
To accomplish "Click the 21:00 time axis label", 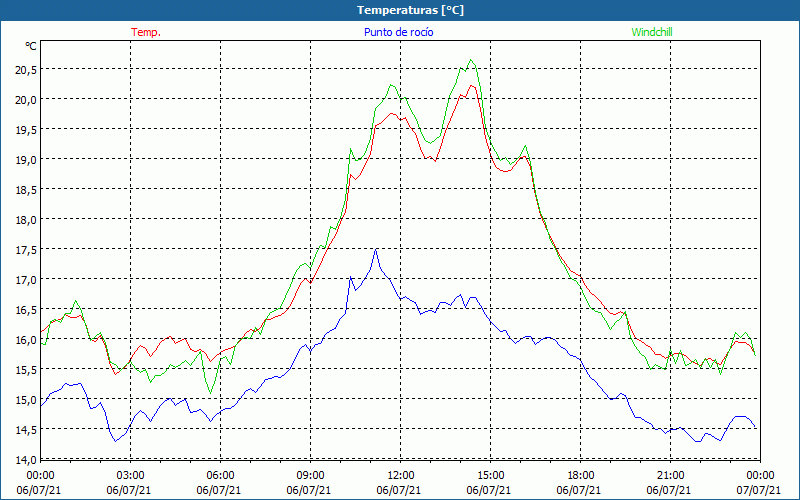I will coord(670,475).
